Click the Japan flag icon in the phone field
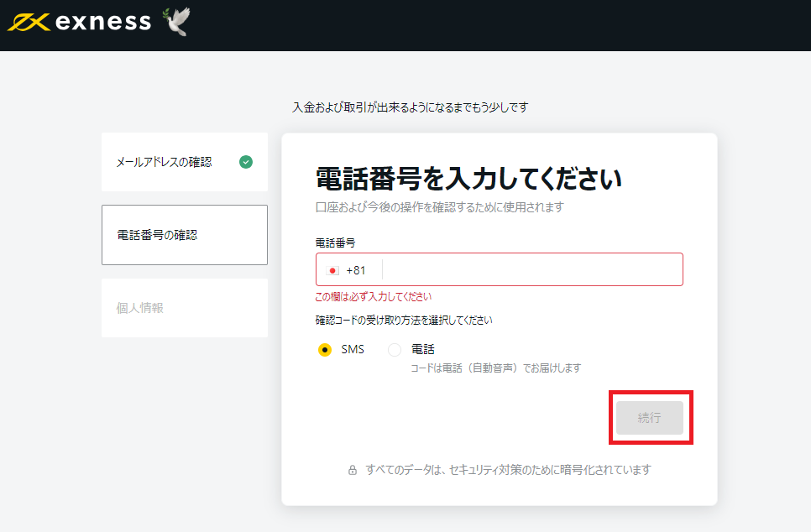The width and height of the screenshot is (811, 532). pos(332,270)
